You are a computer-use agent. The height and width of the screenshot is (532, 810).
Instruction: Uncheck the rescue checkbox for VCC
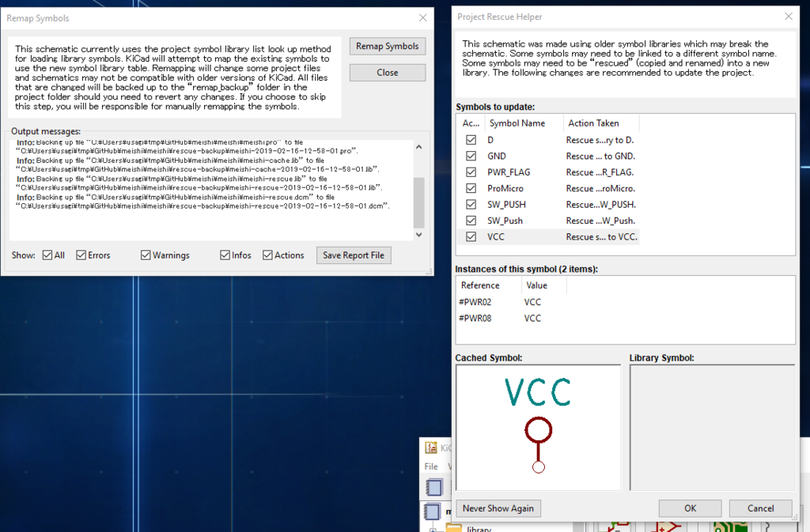coord(471,237)
